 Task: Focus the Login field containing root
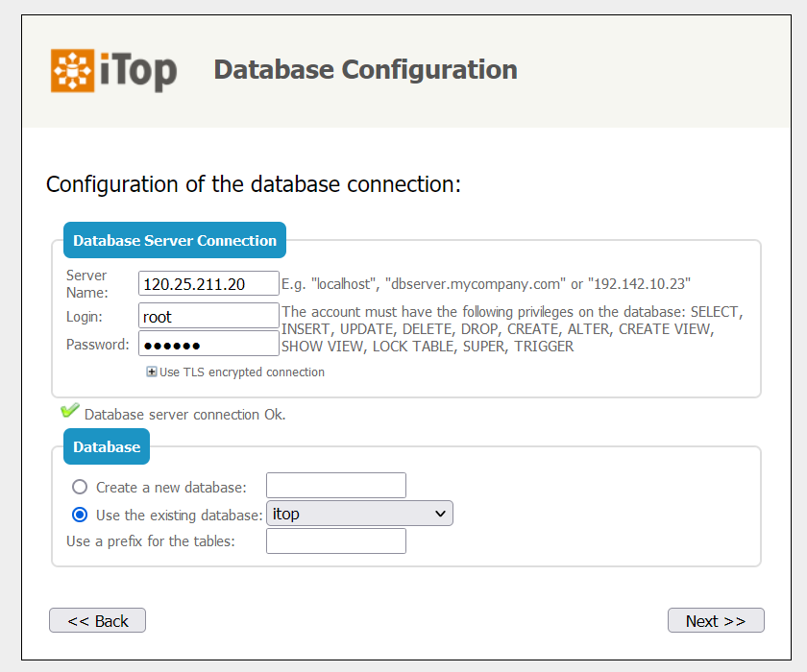208,316
